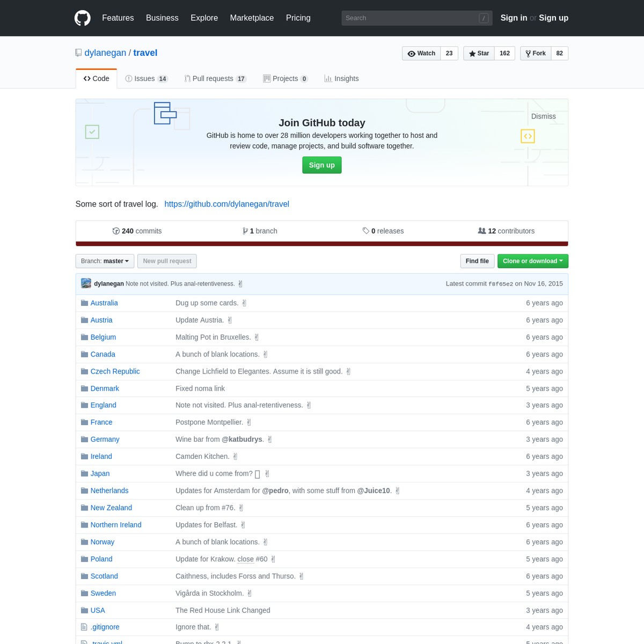Open the f8f65e2 commit hash

click(x=501, y=284)
